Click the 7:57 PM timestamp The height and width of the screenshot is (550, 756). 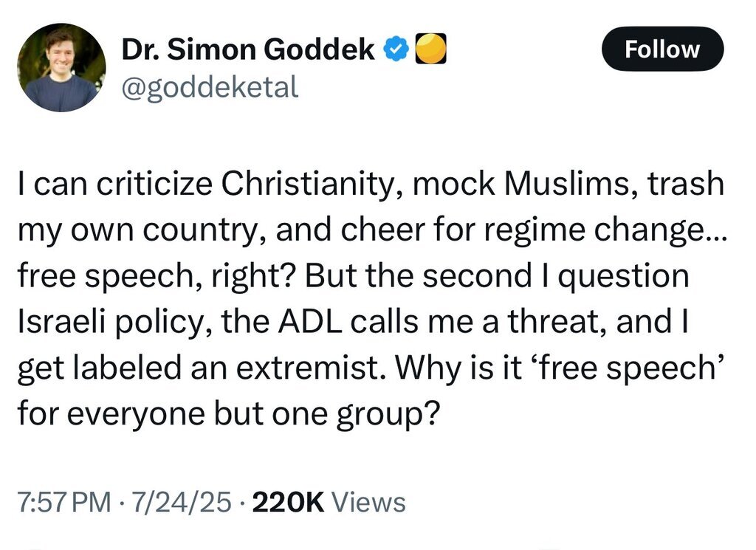63,502
